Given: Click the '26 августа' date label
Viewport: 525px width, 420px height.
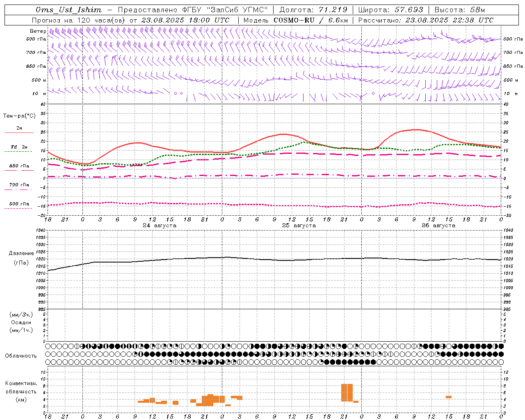Looking at the screenshot, I should (438, 226).
